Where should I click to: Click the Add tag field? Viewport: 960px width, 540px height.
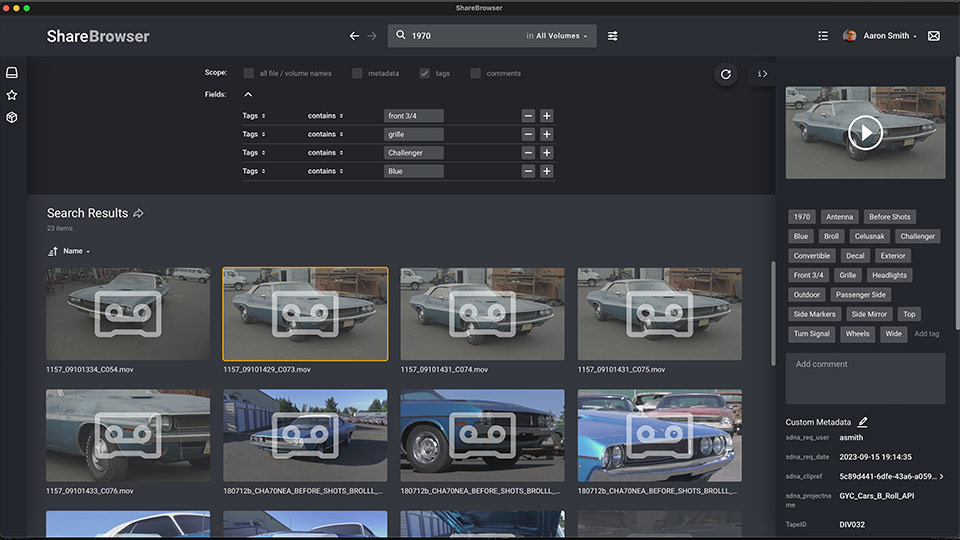[x=926, y=334]
